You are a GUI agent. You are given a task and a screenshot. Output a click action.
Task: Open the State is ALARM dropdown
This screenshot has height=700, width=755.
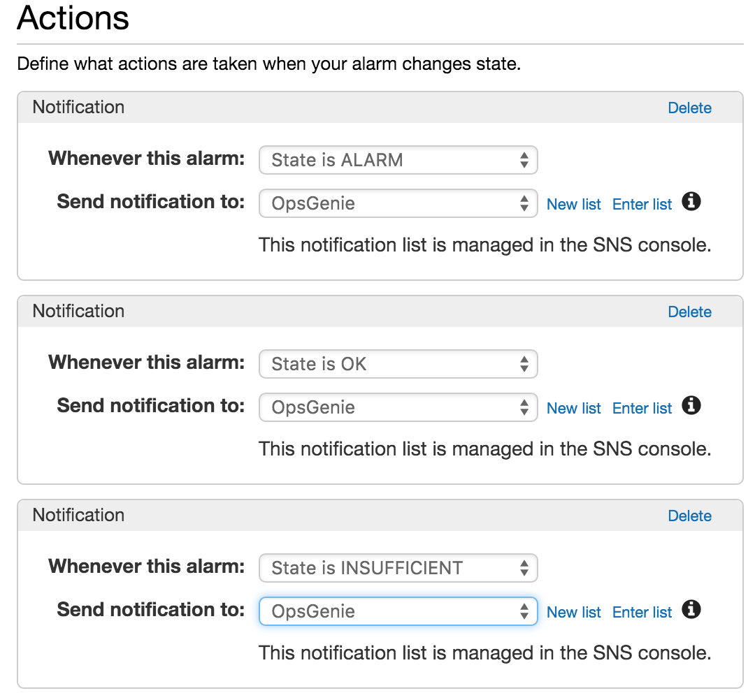click(x=398, y=160)
